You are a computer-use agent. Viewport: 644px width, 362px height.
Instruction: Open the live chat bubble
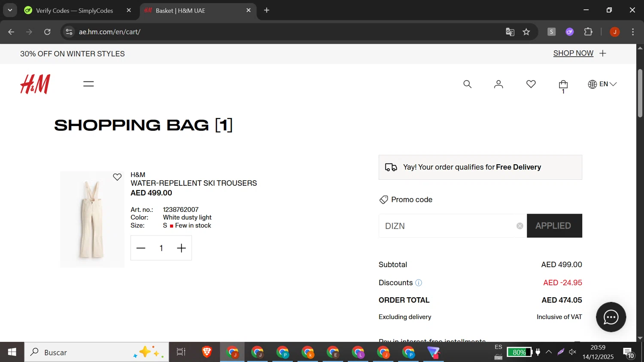tap(611, 317)
